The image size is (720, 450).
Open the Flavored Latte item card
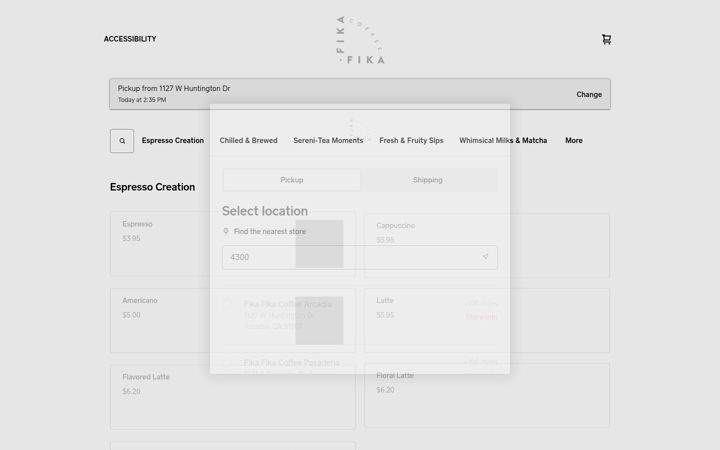point(233,397)
